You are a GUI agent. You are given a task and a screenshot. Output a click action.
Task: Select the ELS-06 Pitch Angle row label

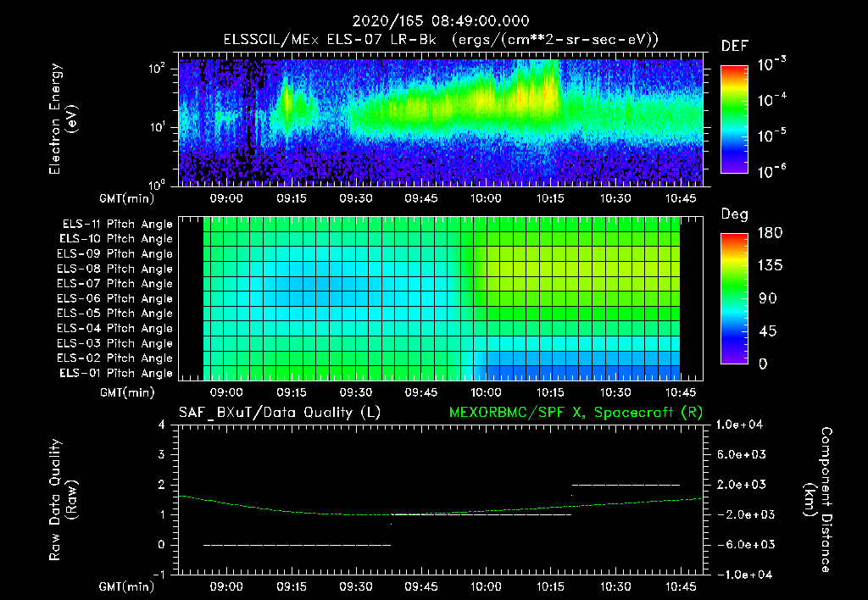[115, 298]
